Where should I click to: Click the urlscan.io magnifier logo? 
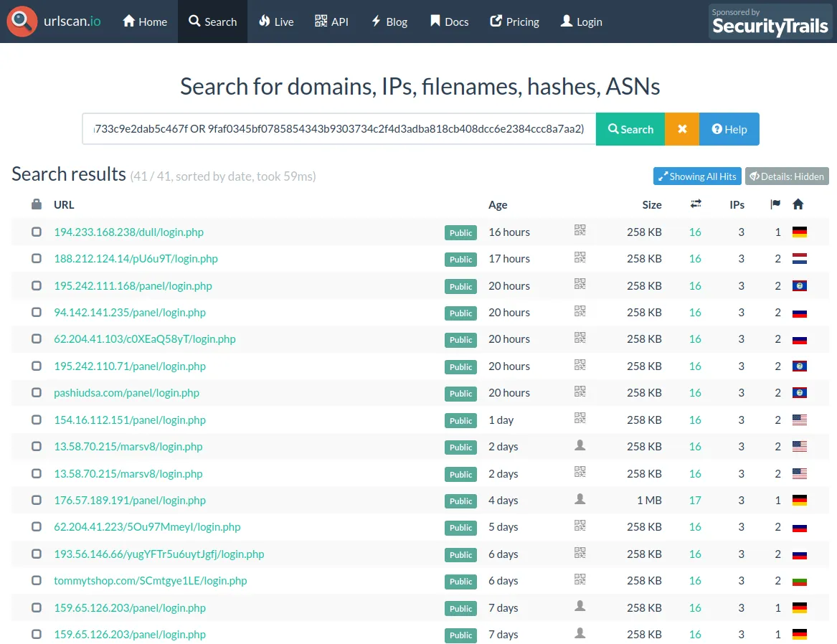[x=22, y=22]
